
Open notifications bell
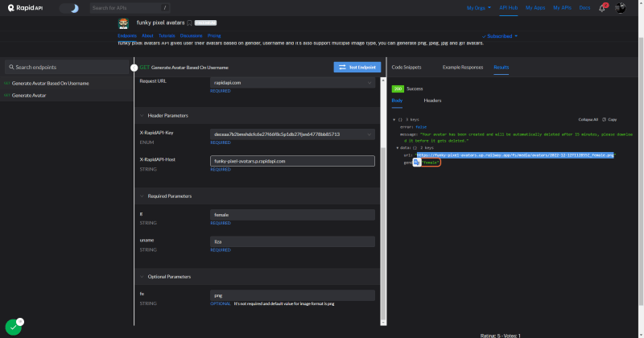(602, 8)
